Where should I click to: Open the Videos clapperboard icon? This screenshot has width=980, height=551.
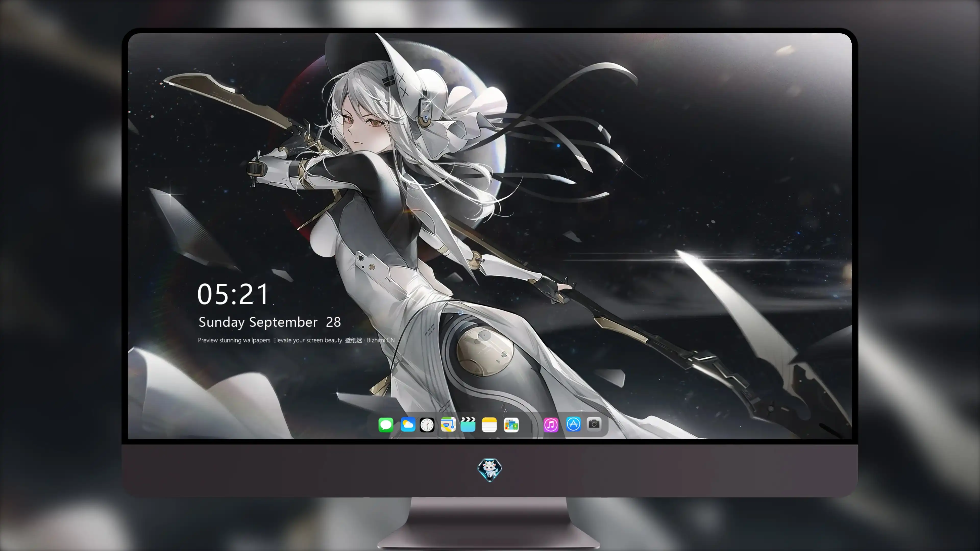468,424
